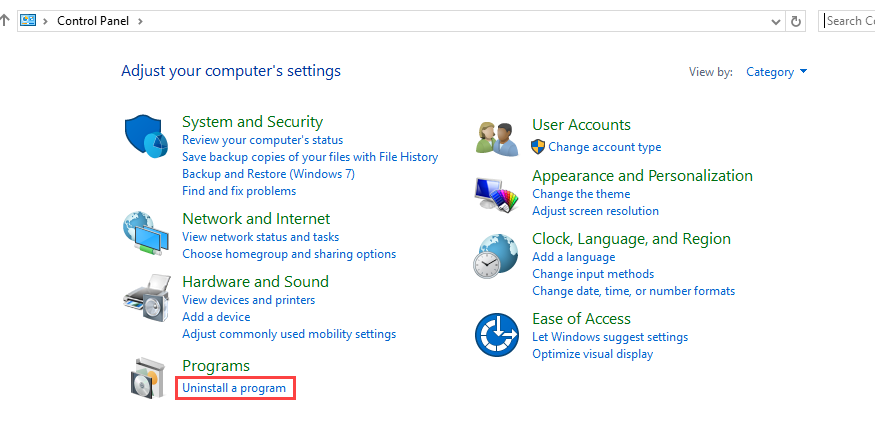The width and height of the screenshot is (875, 442).
Task: Open the Find and fix problems link
Action: tap(239, 191)
